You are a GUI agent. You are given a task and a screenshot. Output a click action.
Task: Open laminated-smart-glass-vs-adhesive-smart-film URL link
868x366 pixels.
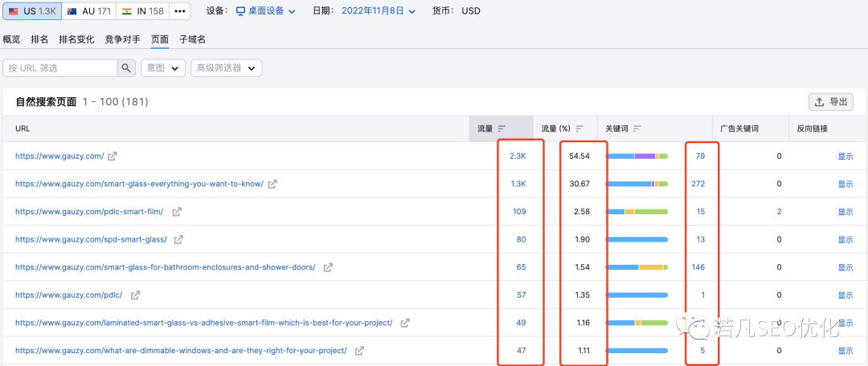point(203,323)
